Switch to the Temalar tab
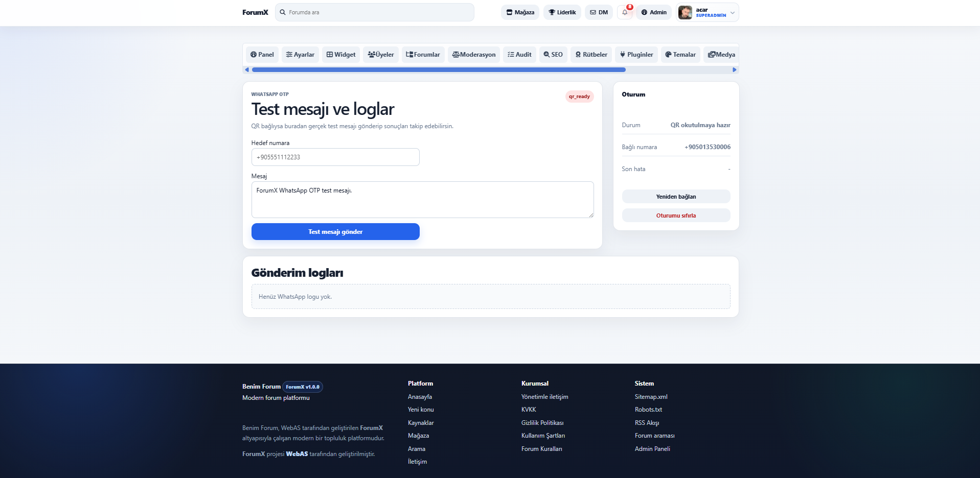Viewport: 980px width, 478px height. [680, 55]
